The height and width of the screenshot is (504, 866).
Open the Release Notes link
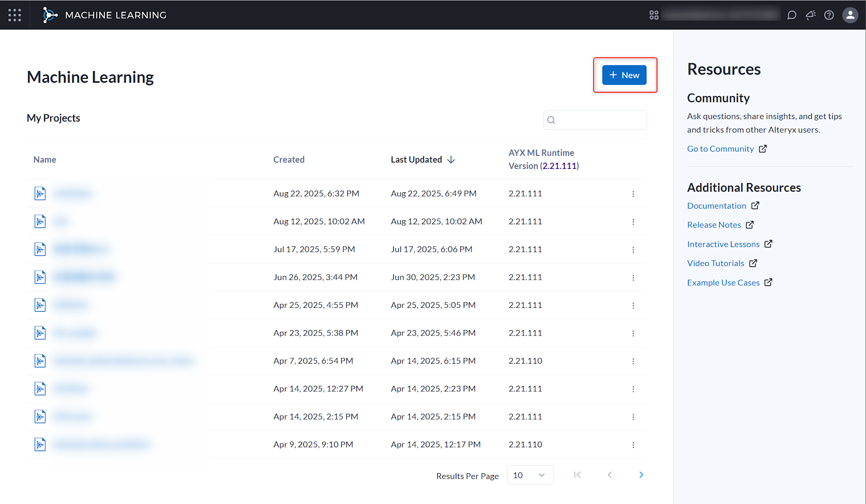coord(721,225)
